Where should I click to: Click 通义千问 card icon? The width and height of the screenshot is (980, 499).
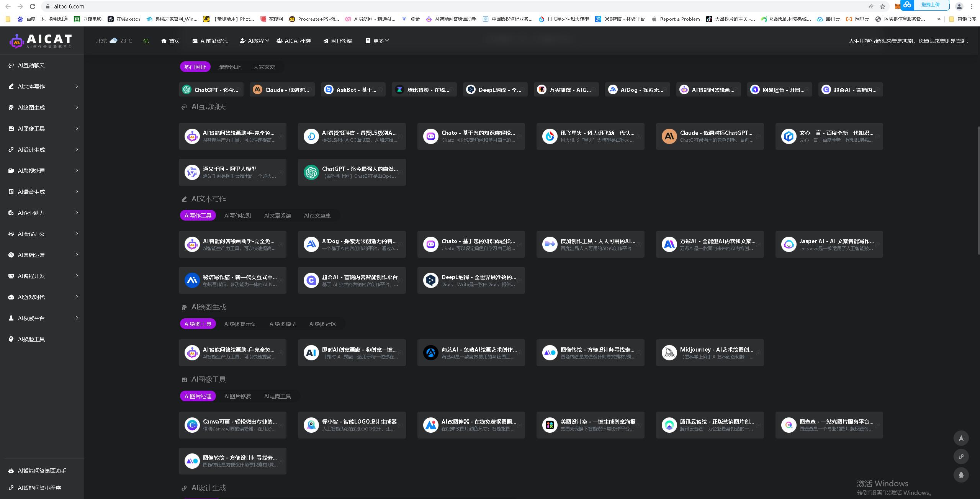192,172
